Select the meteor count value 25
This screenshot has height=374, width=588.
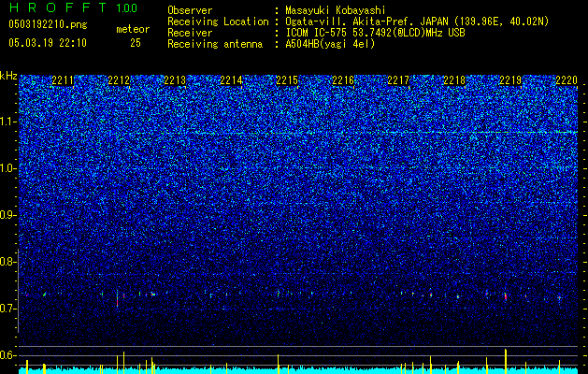pos(136,43)
